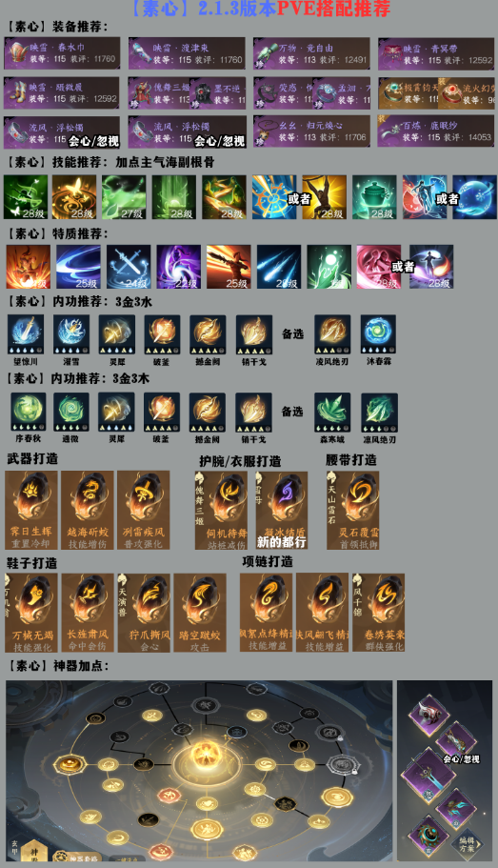
Task: Click the 卷绣英豪 necklace forging card
Action: click(x=379, y=613)
